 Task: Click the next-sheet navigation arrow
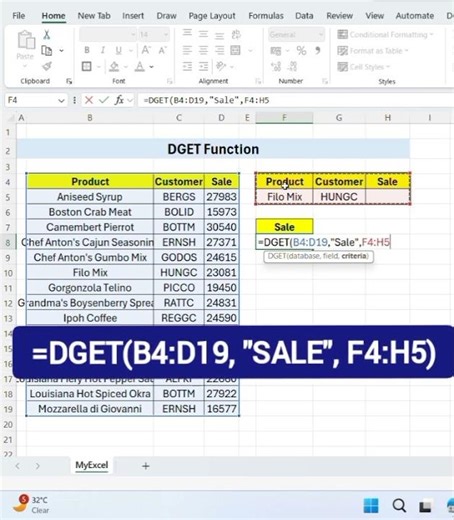tap(37, 466)
